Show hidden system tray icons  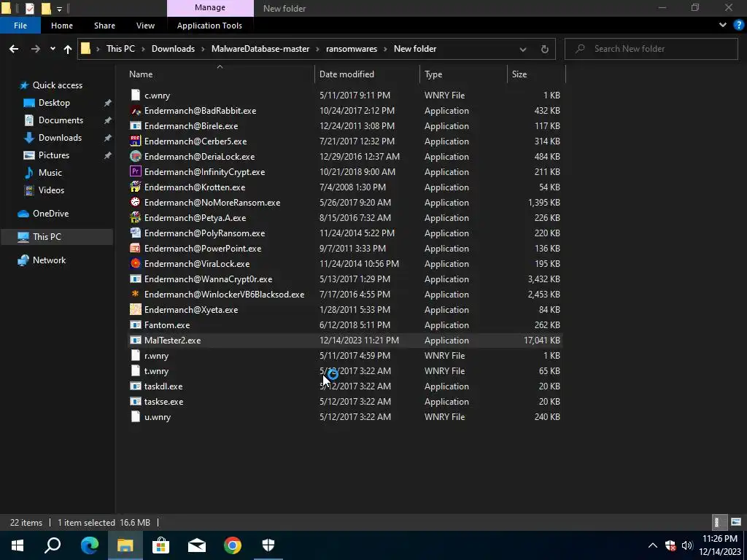click(653, 545)
